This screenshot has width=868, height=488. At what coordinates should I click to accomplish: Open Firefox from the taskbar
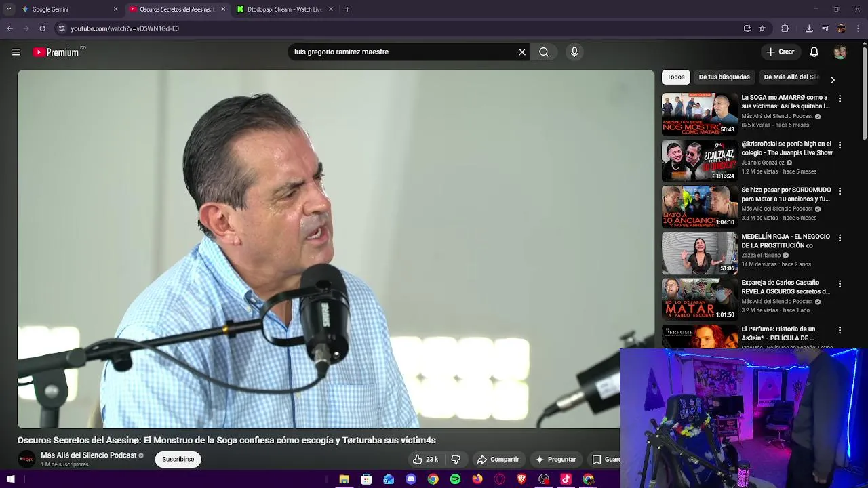477,479
